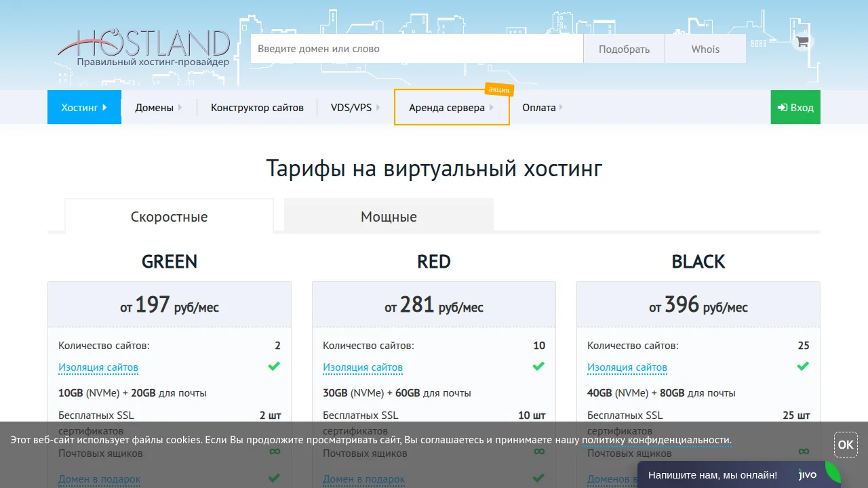Click the green Вход login button
This screenshot has width=868, height=488.
(x=795, y=107)
